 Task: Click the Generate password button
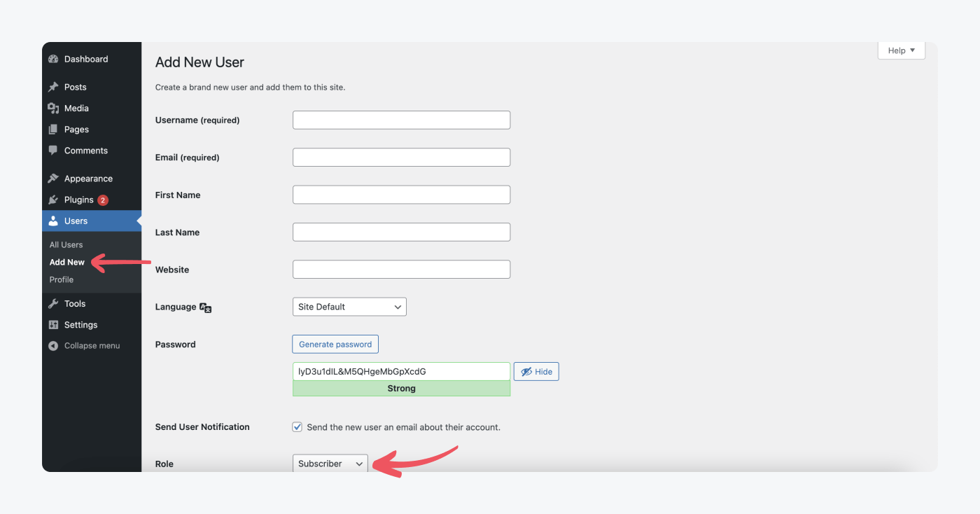335,344
